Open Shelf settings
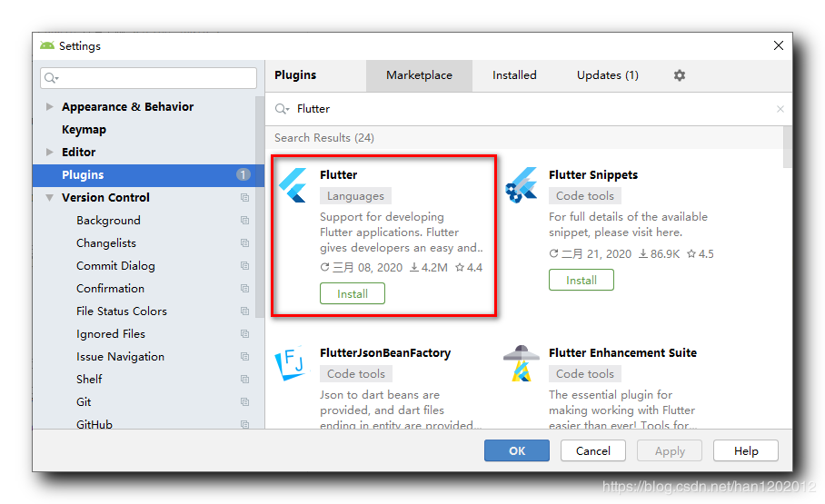 89,380
